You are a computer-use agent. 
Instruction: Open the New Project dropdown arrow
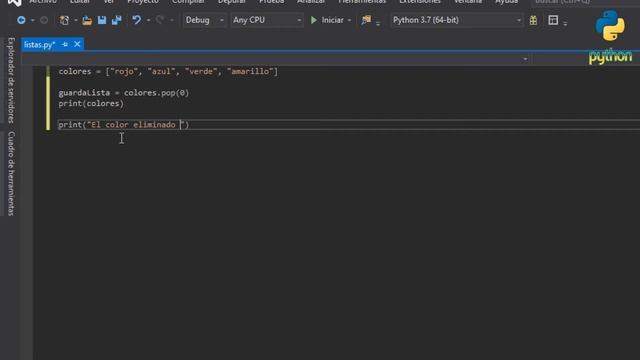point(76,20)
